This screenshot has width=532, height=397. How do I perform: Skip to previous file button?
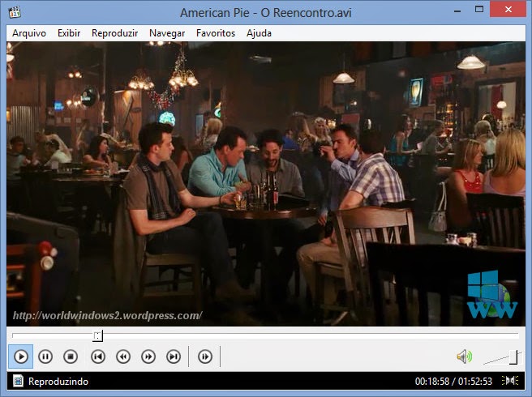(98, 356)
